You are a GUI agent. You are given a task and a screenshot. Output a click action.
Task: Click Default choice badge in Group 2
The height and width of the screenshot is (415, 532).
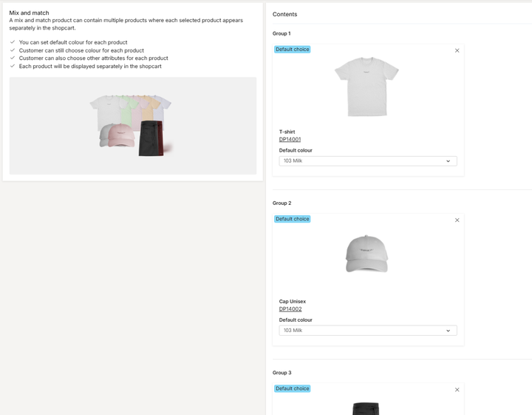[292, 219]
